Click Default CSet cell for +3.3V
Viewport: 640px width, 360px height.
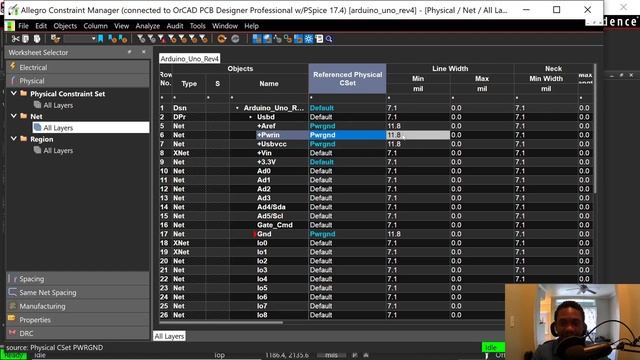347,162
